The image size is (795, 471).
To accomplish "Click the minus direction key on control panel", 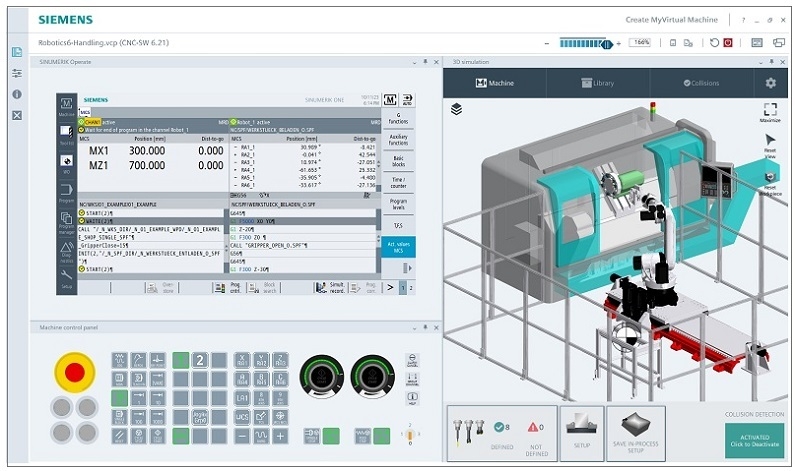I will click(x=242, y=436).
